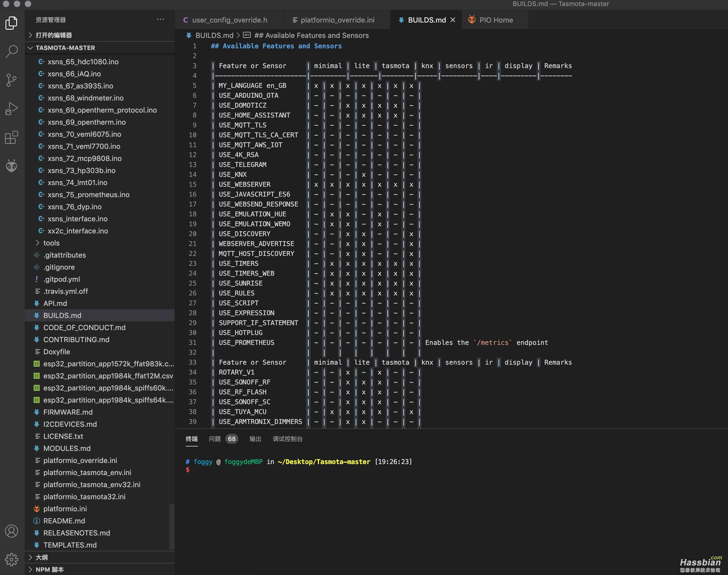The width and height of the screenshot is (728, 575).
Task: Click line 31 USE_PROMETHEUS row text
Action: [x=246, y=343]
